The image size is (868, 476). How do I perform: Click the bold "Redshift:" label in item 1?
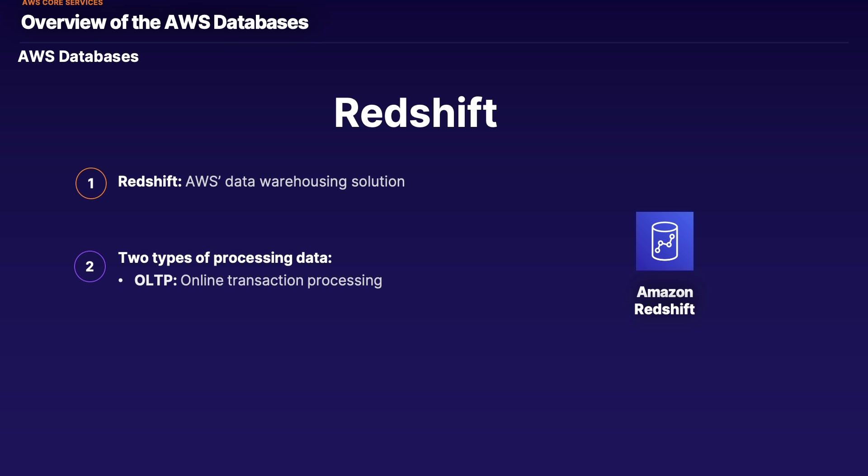pyautogui.click(x=150, y=182)
